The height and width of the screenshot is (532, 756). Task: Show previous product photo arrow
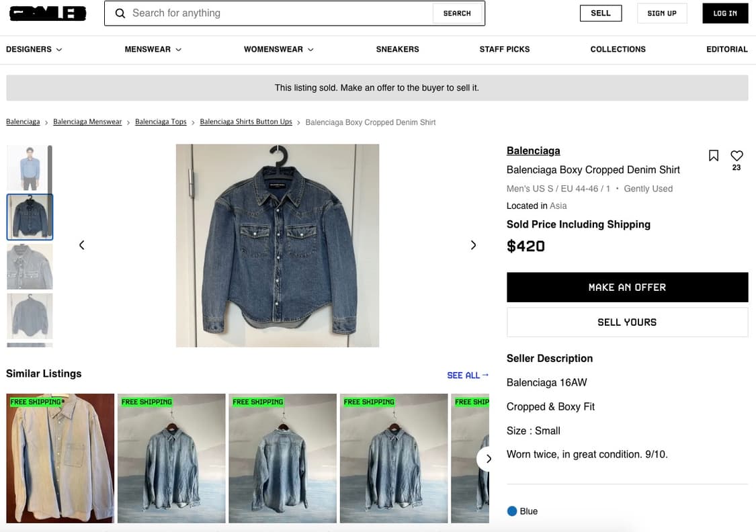(82, 245)
